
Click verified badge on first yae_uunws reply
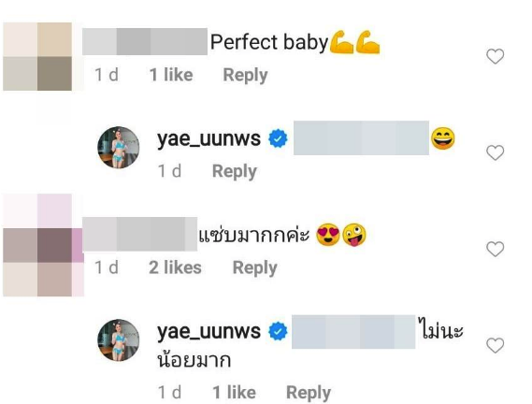tap(278, 138)
